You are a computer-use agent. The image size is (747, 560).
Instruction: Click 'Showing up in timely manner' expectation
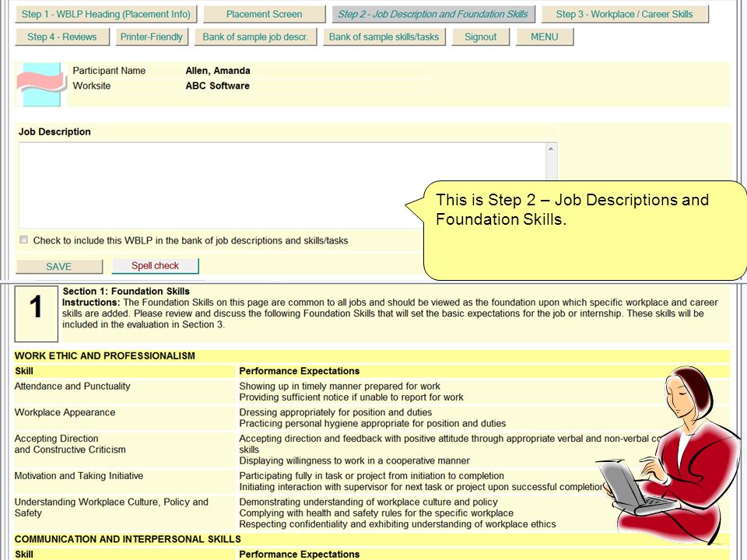[x=340, y=387]
